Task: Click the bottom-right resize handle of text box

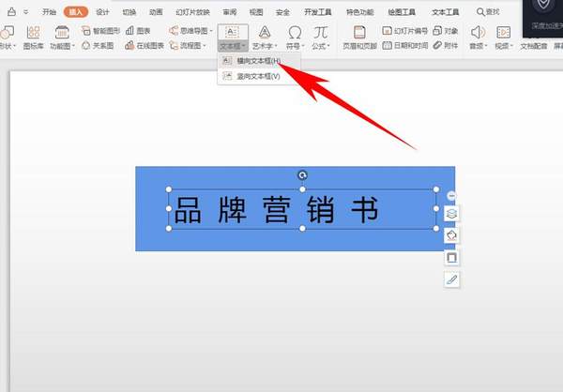Action: coord(436,228)
